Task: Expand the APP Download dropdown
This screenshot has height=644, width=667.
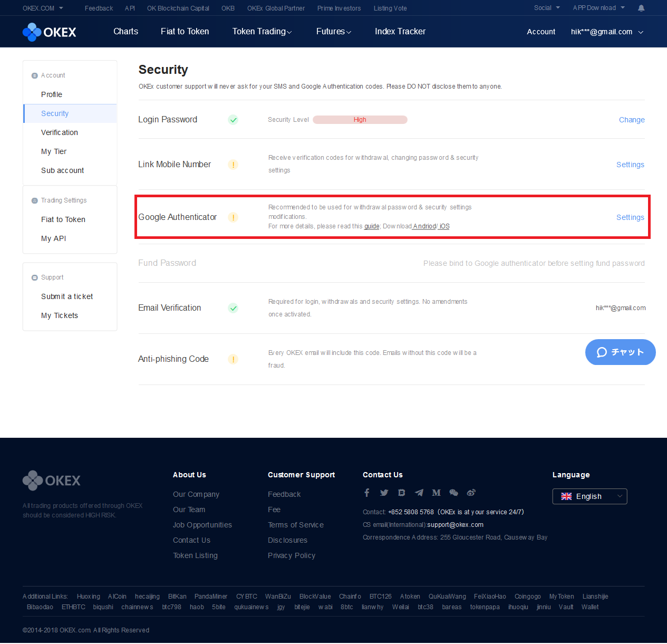Action: tap(599, 8)
